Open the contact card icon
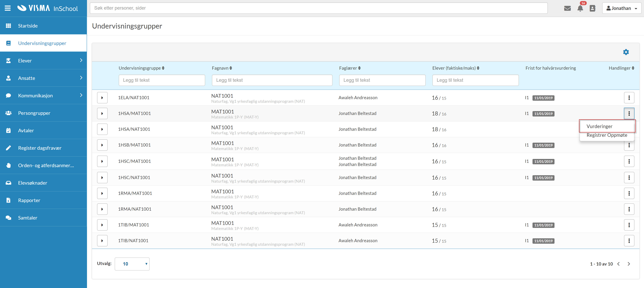 [592, 8]
